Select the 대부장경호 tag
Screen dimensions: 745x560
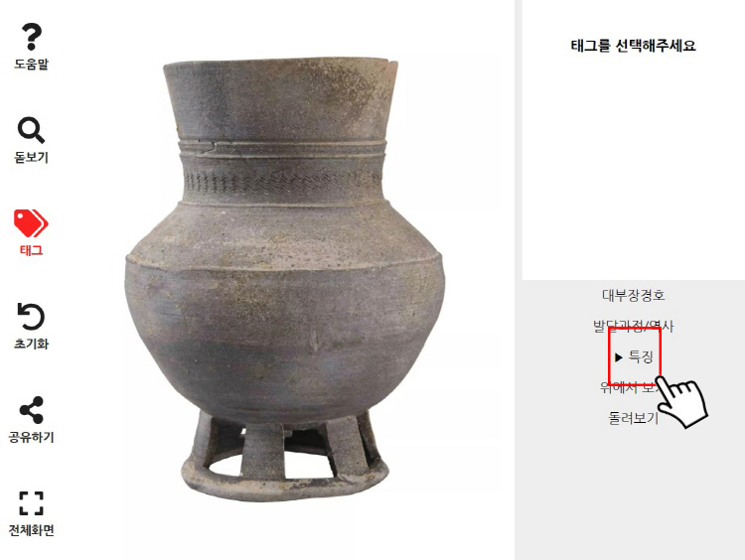point(634,296)
